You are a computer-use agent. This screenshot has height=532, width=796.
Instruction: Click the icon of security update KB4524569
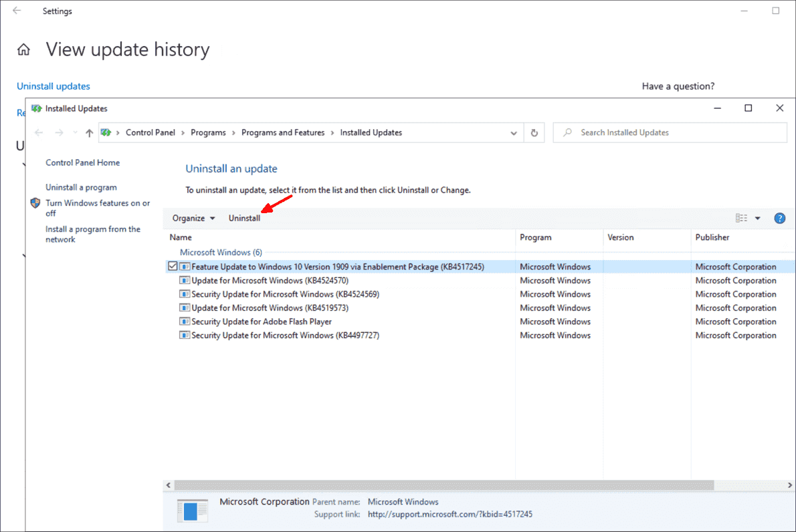coord(184,294)
